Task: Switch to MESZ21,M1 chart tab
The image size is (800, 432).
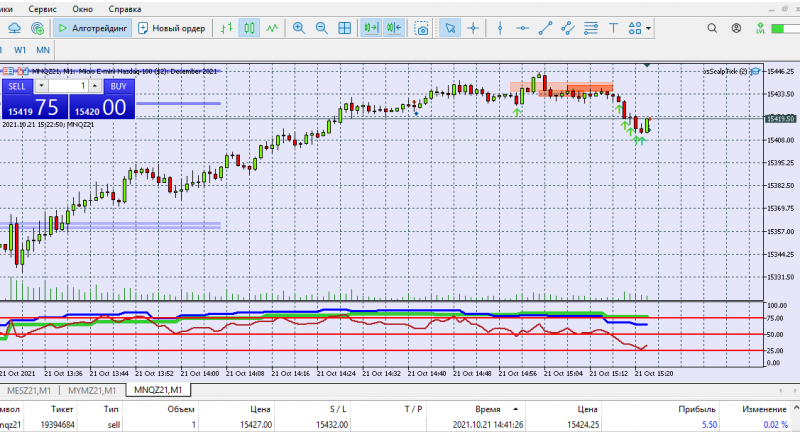Action: pos(29,390)
